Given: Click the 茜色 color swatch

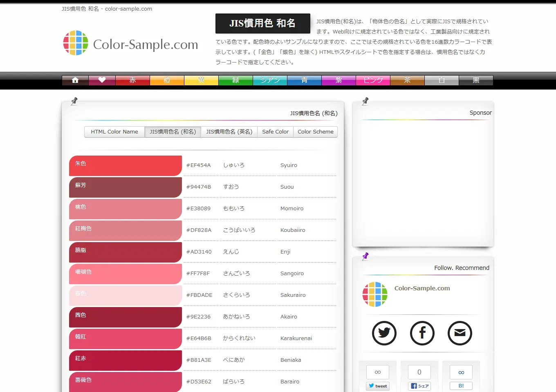Looking at the screenshot, I should pyautogui.click(x=126, y=317).
